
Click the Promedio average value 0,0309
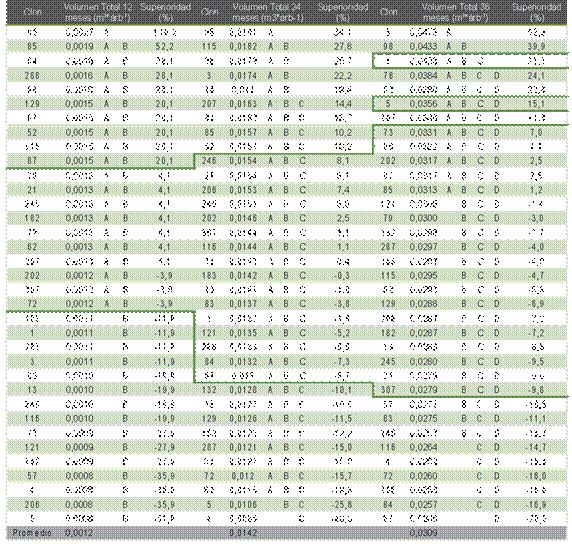(423, 533)
